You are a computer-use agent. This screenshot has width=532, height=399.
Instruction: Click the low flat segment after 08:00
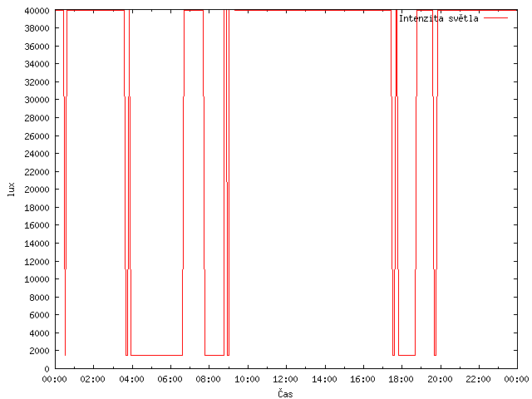[x=214, y=355]
